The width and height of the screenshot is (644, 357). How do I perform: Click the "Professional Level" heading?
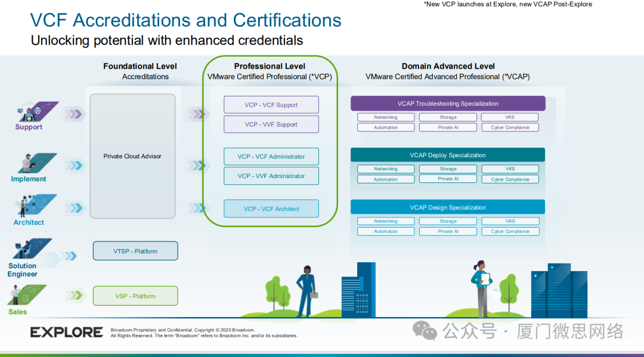270,66
